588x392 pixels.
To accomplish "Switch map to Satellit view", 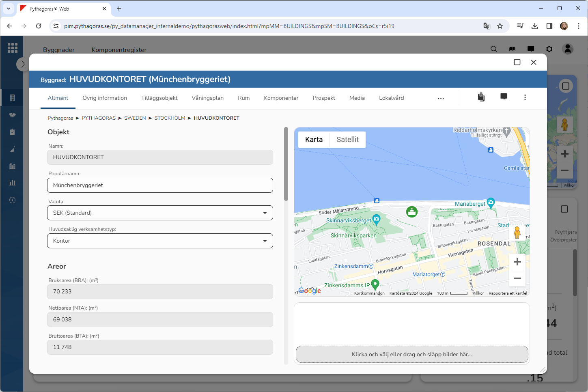I will point(347,140).
